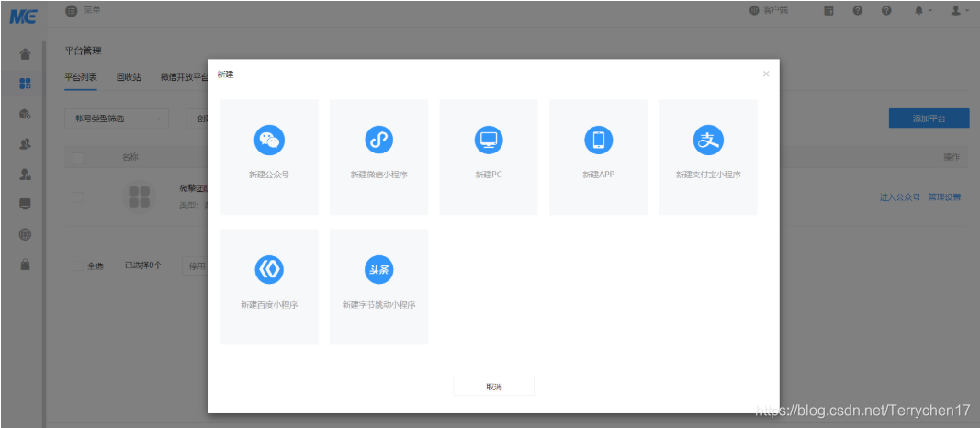Open the cube modules icon in sidebar
Screen dimensions: 980x428
point(25,114)
